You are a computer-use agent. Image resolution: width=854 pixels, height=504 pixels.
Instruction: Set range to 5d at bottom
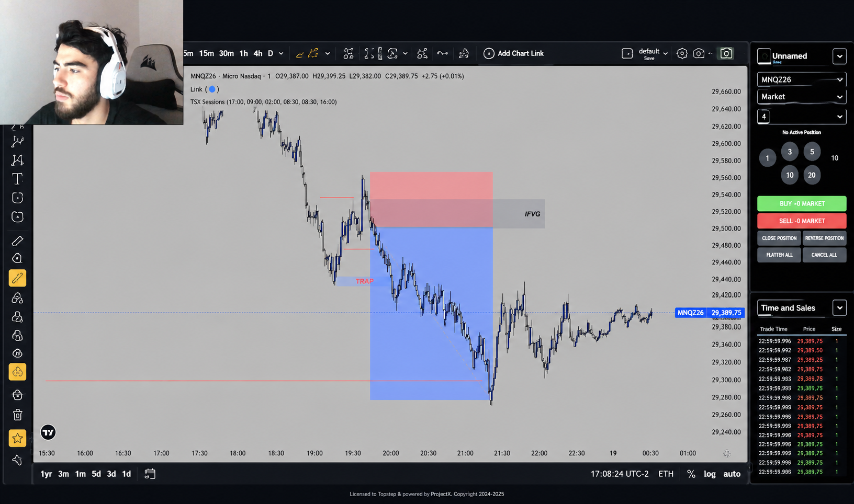(96, 474)
